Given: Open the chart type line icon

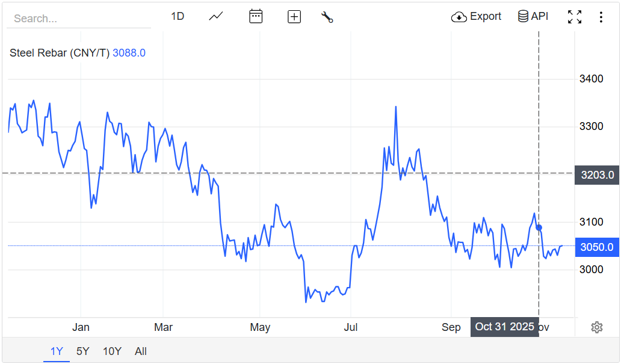Looking at the screenshot, I should [216, 17].
